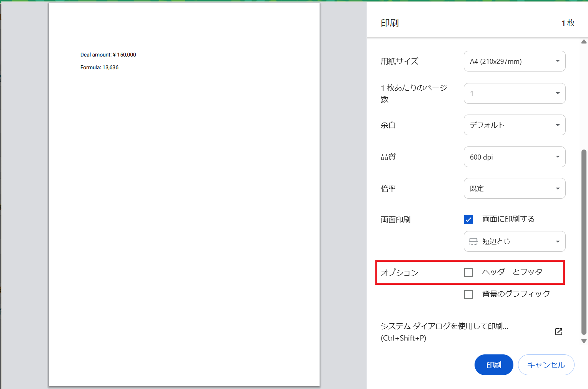Click the scroll down arrow in settings panel
Image resolution: width=588 pixels, height=389 pixels.
tap(584, 341)
